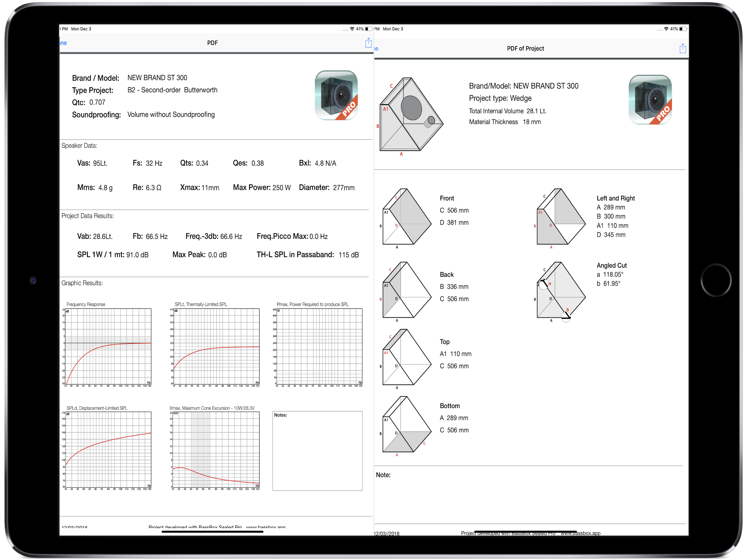
Task: Tap the 'Bxl: 4.8 N/A' value
Action: (x=317, y=163)
